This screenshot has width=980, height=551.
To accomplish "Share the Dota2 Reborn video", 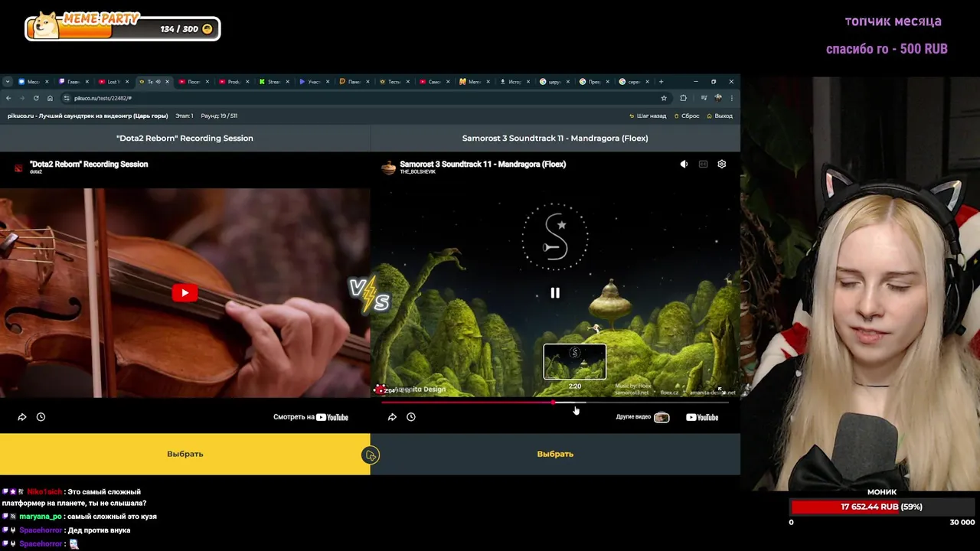I will [x=22, y=417].
